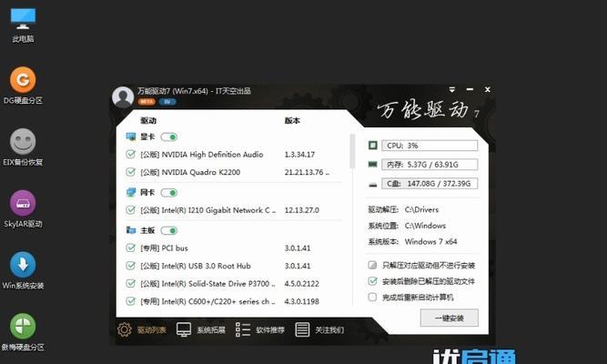Uncheck NVIDIA High Definition Audio driver
Image resolution: width=607 pixels, height=364 pixels.
[x=131, y=154]
